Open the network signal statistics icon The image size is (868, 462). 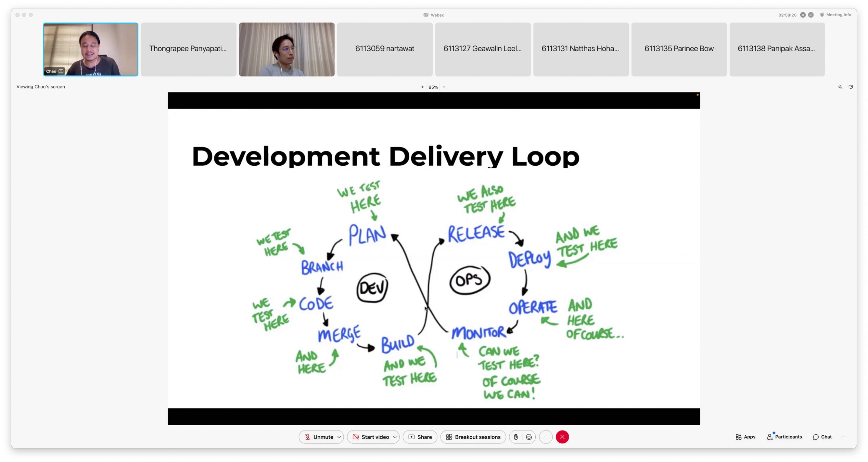coord(811,15)
